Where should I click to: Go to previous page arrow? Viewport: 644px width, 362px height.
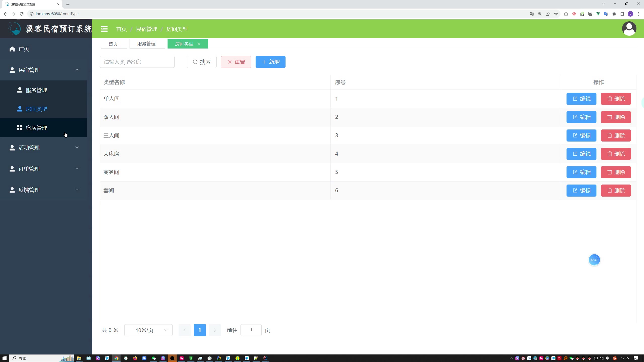[184, 330]
